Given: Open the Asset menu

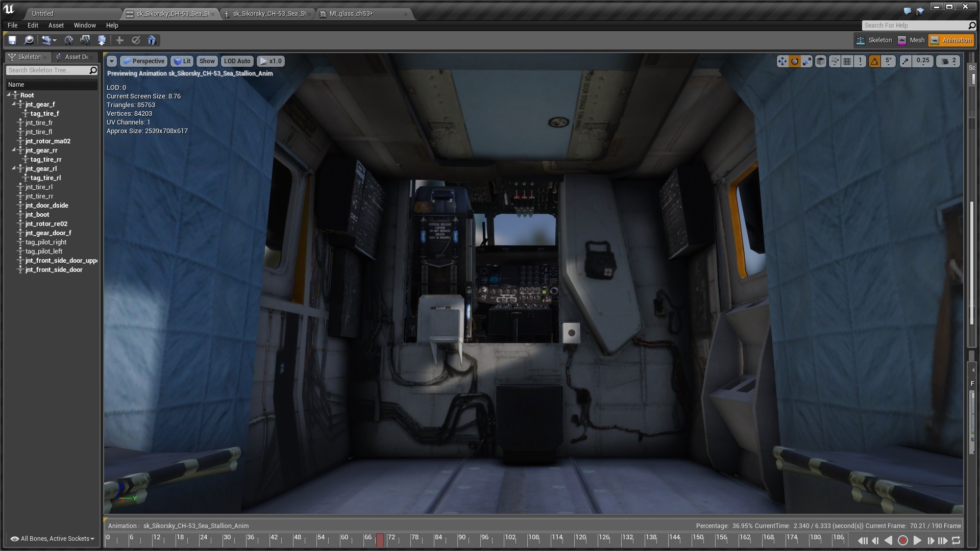Looking at the screenshot, I should pos(56,25).
